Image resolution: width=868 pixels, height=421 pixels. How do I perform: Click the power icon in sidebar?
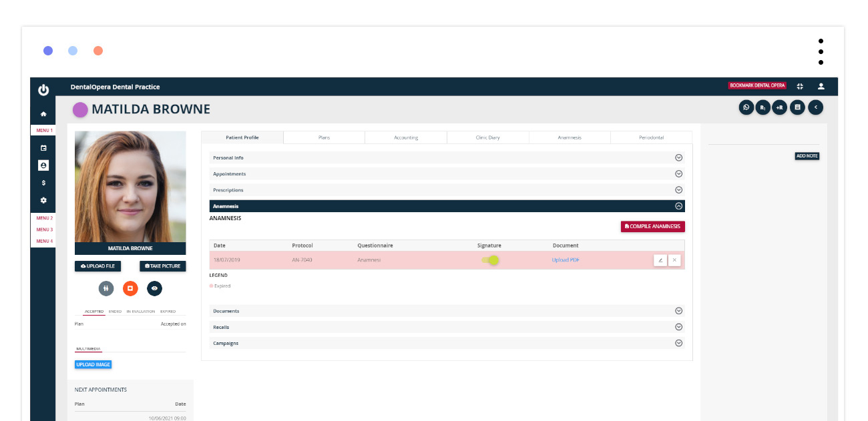(x=43, y=90)
